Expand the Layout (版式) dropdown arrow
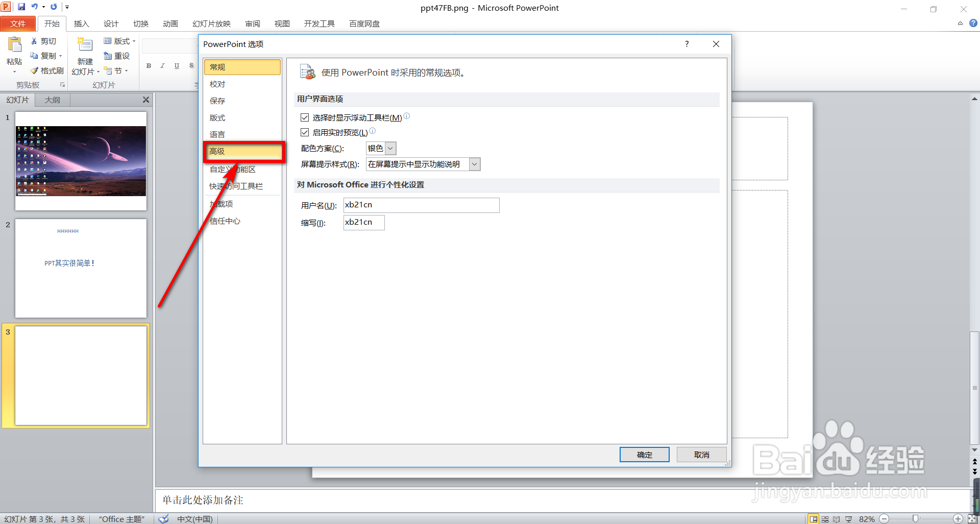Image resolution: width=980 pixels, height=524 pixels. pos(134,41)
